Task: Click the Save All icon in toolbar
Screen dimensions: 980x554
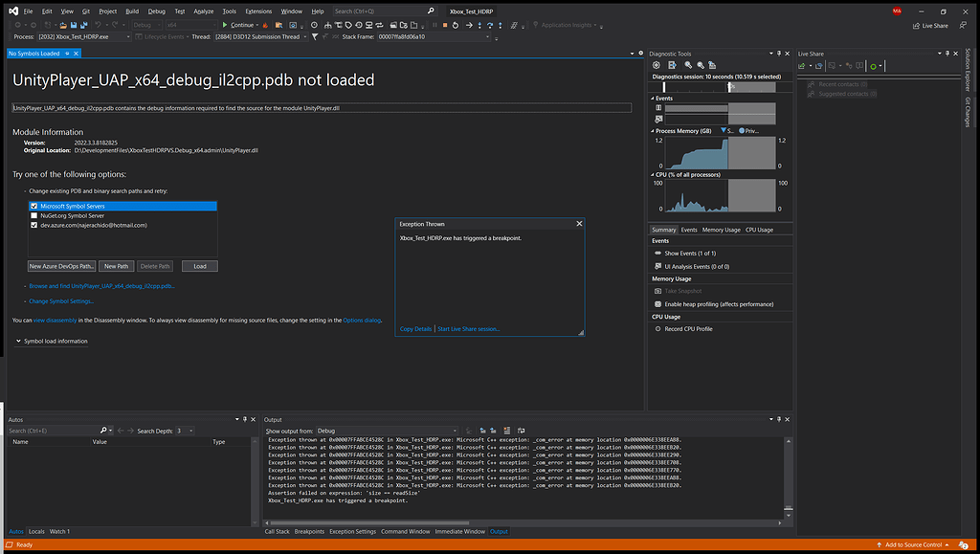Action: coord(83,26)
